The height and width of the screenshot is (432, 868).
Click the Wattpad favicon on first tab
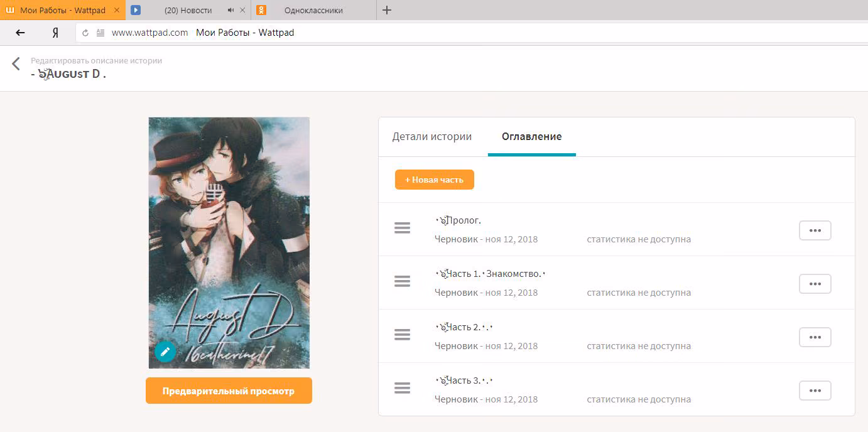[x=9, y=10]
